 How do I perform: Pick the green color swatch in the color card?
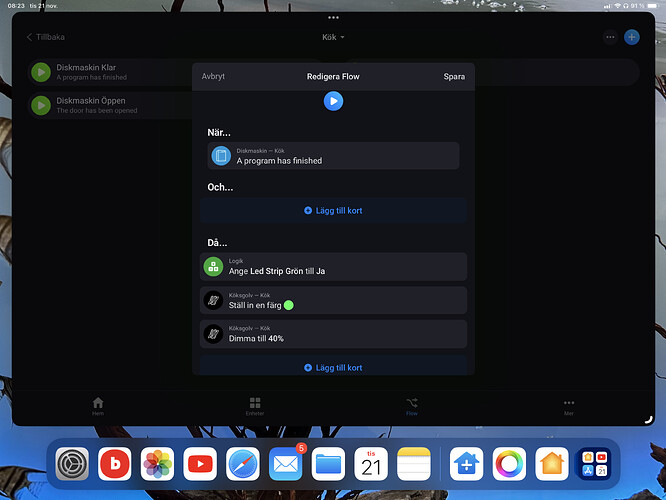click(288, 305)
